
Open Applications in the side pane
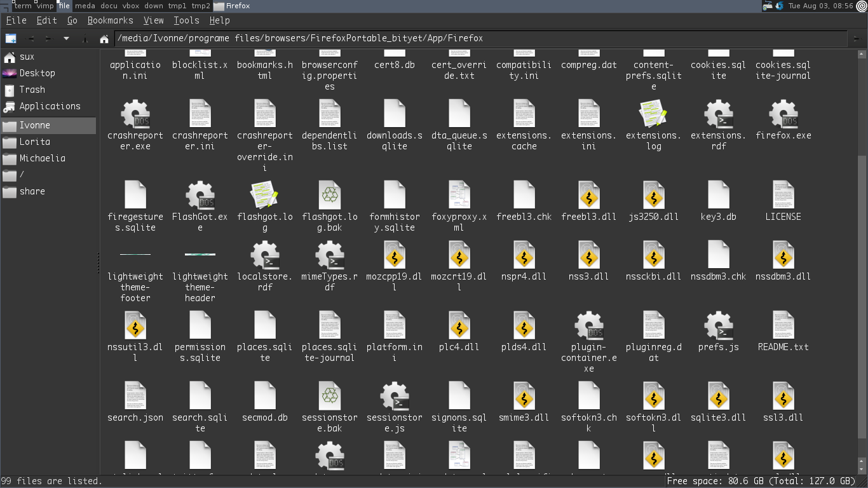coord(48,106)
